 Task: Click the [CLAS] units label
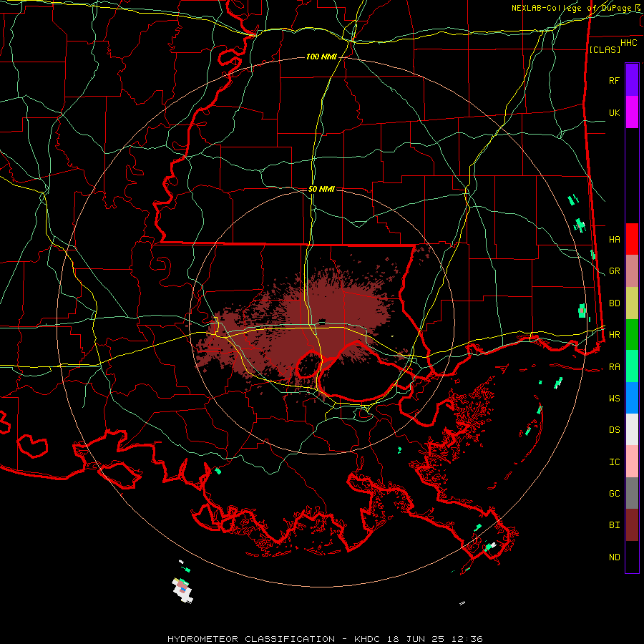(x=605, y=49)
